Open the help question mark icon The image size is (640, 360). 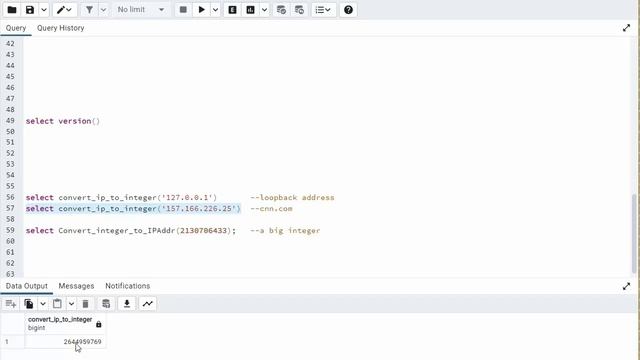coord(348,10)
